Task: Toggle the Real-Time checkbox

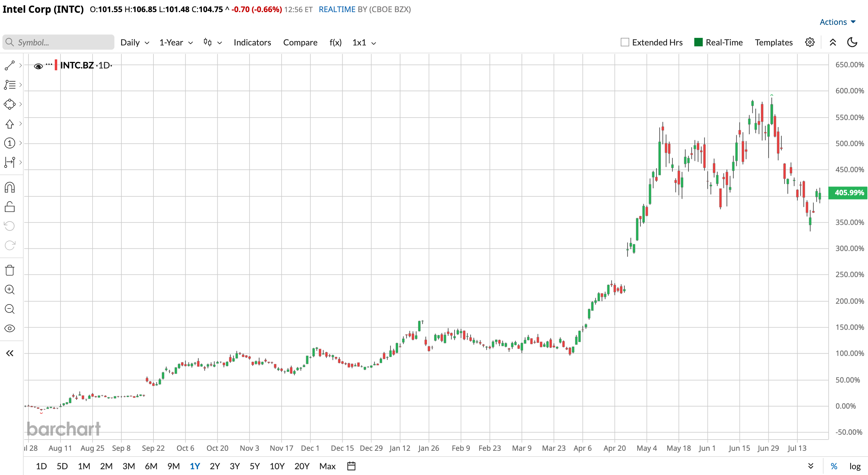Action: [699, 42]
